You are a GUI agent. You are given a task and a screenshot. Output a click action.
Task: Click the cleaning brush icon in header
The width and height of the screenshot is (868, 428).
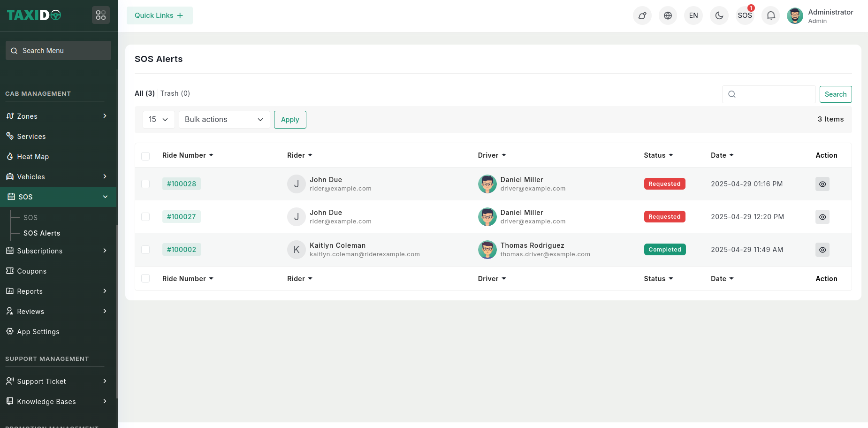[x=642, y=15]
